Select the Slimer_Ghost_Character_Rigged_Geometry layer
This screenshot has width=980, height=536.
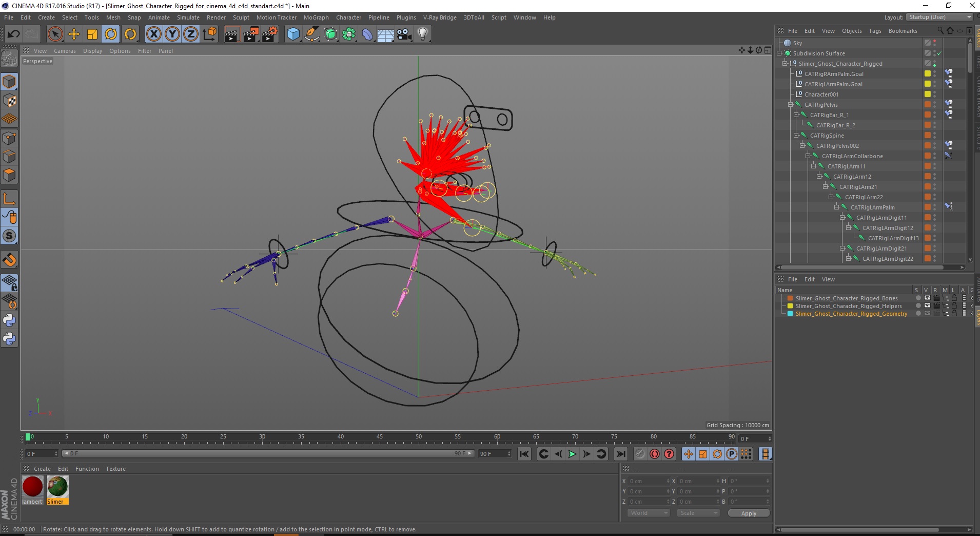coord(851,314)
